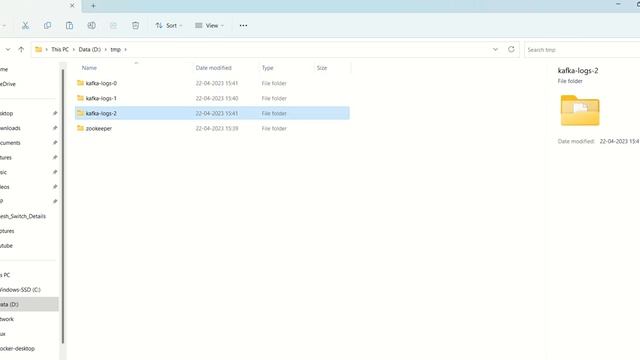Open Videos in navigation pane
The image size is (640, 360).
pyautogui.click(x=5, y=187)
